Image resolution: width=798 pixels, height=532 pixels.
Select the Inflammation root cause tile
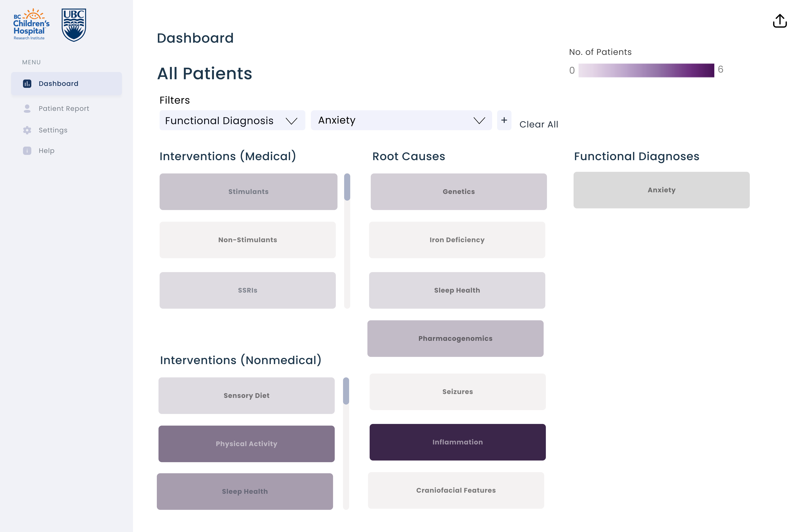[x=457, y=442]
